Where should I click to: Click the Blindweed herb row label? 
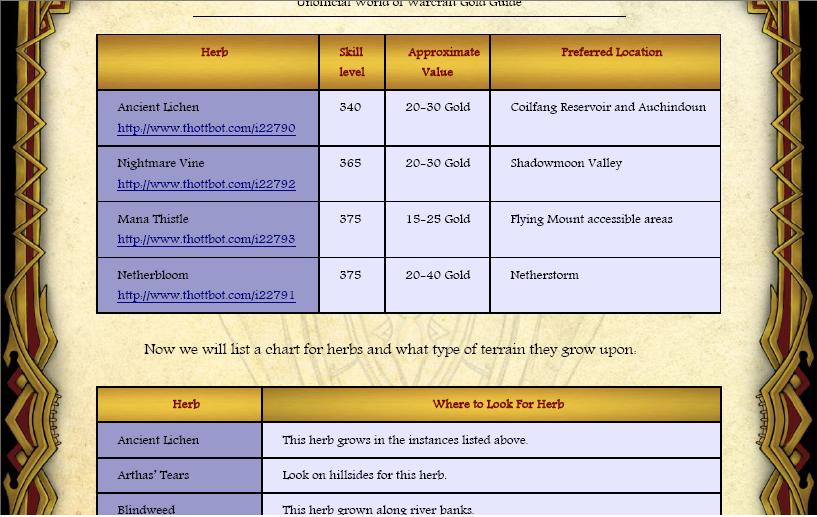(146, 510)
